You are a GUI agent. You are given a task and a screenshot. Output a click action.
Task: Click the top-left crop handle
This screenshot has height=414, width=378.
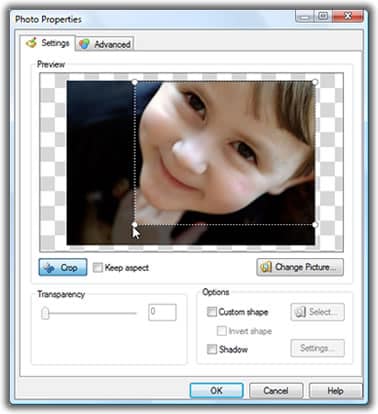click(x=134, y=82)
